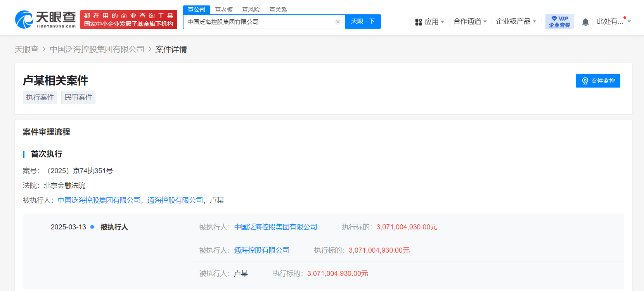
Task: Switch to the 查关系 search tab
Action: point(278,10)
